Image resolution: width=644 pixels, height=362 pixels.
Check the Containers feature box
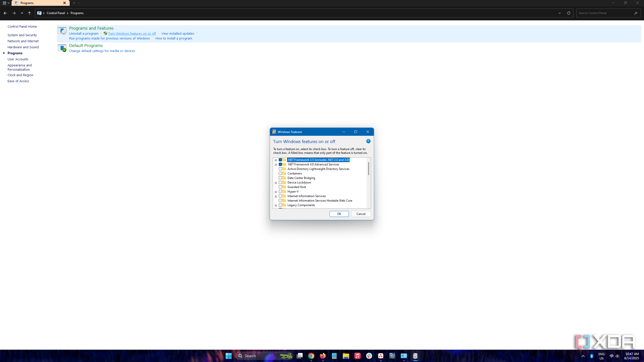280,173
